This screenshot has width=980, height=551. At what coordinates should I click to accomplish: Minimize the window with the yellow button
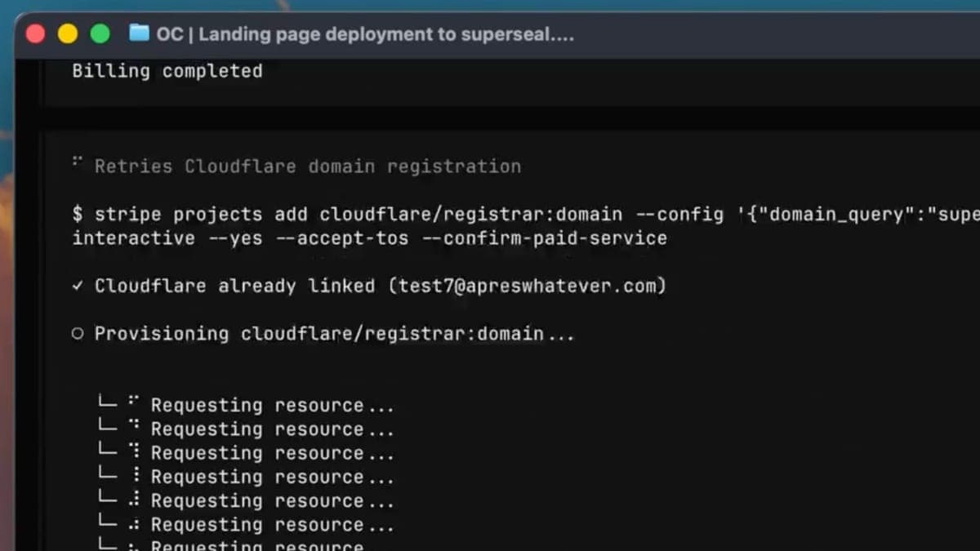tap(68, 33)
